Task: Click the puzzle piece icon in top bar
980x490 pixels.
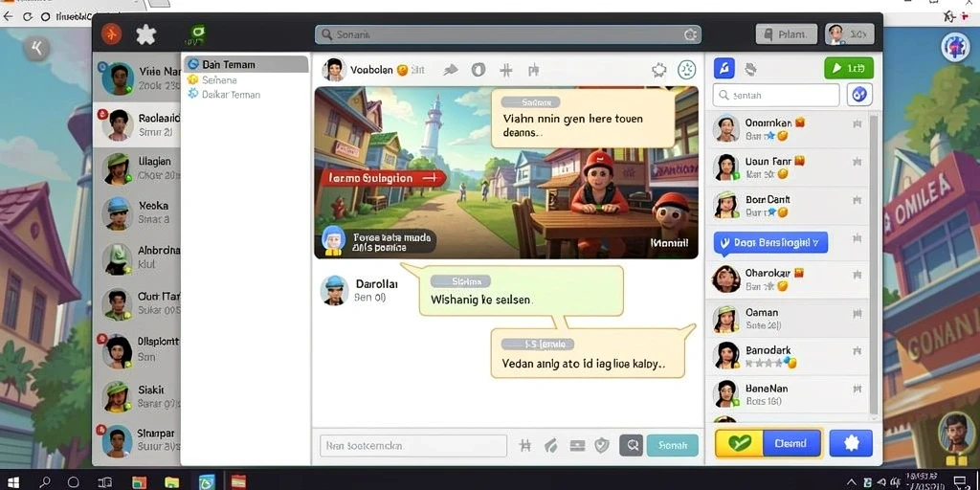Action: [145, 33]
